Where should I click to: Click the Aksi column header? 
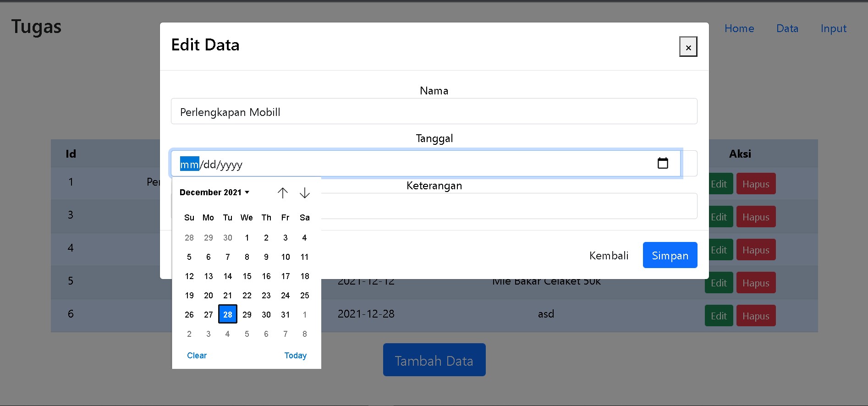coord(740,154)
